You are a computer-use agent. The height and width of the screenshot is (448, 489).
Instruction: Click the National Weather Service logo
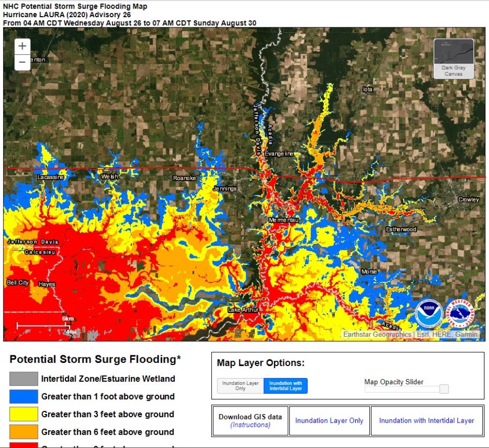(x=460, y=314)
